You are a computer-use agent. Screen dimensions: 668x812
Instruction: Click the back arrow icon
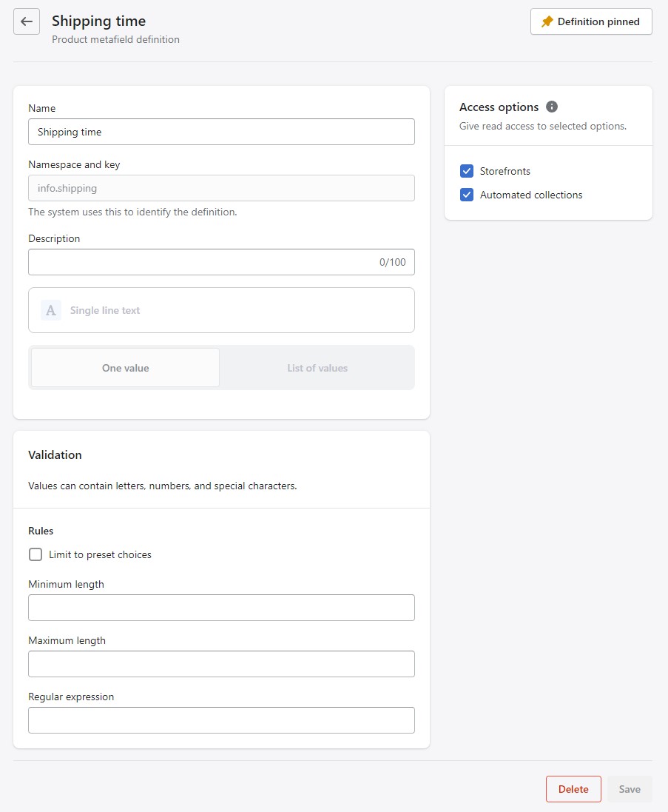(27, 21)
